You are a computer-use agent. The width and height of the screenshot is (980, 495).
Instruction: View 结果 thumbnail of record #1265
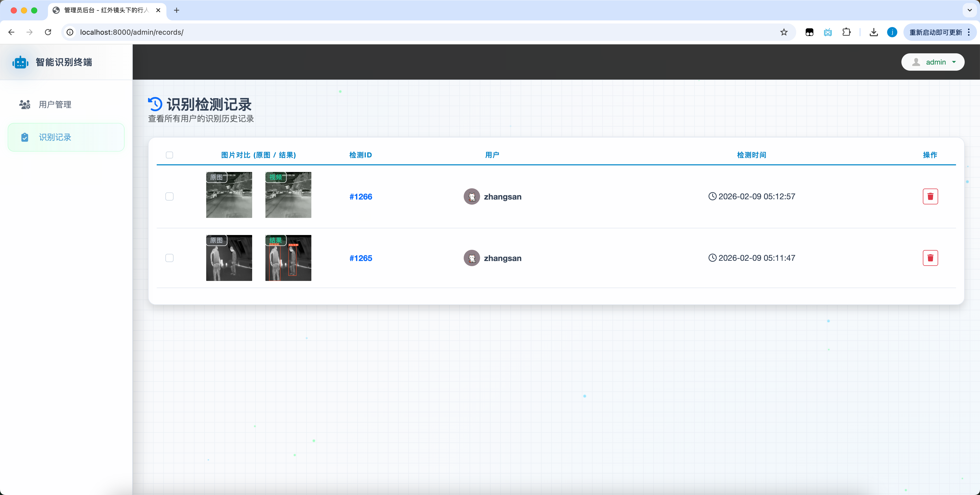288,258
